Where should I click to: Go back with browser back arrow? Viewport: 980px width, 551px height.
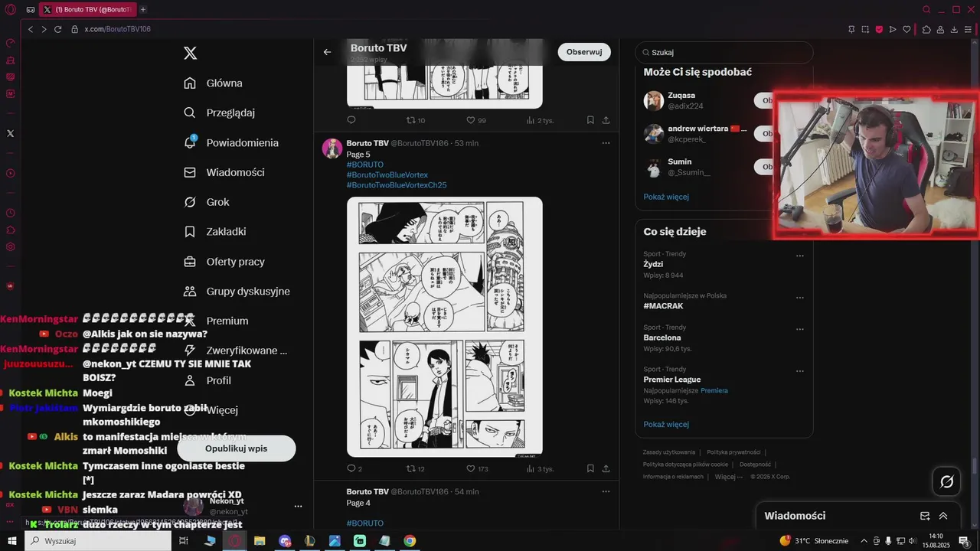click(x=31, y=29)
